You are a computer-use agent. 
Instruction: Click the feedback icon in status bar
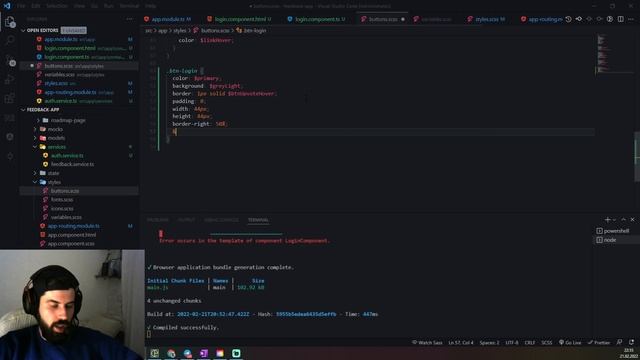(x=620, y=342)
